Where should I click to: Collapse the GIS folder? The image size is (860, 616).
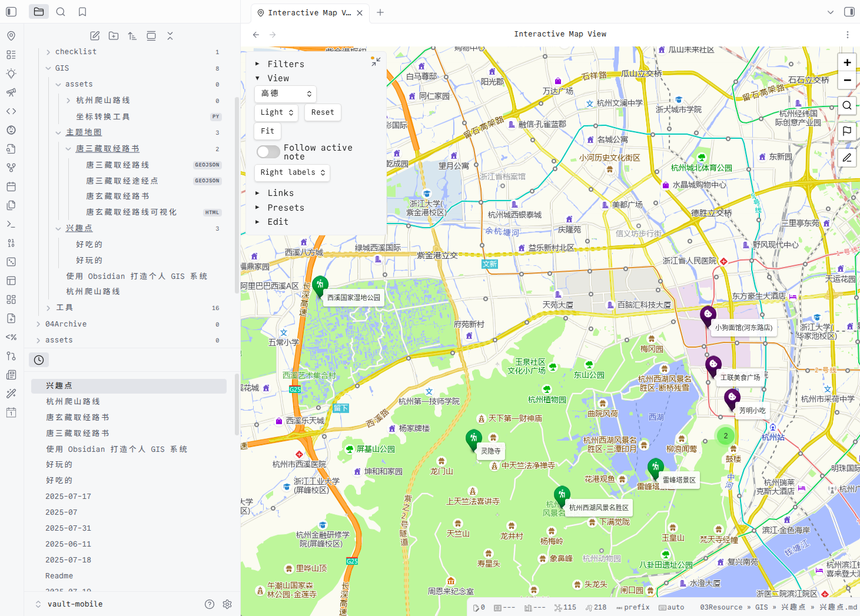click(48, 68)
